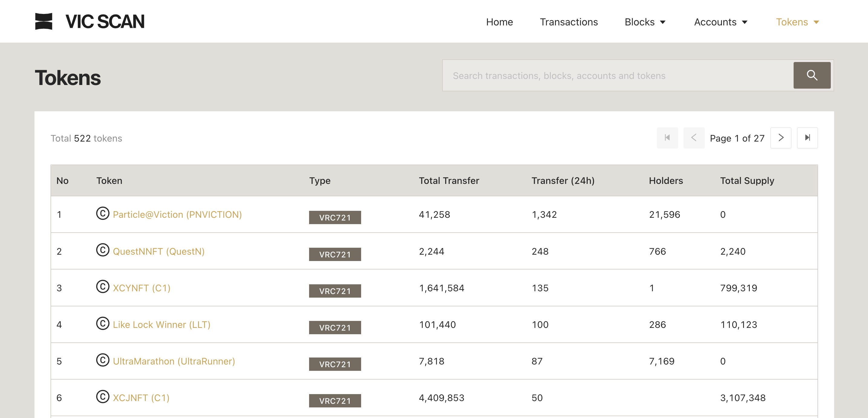Click the previous page arrow

pyautogui.click(x=693, y=138)
